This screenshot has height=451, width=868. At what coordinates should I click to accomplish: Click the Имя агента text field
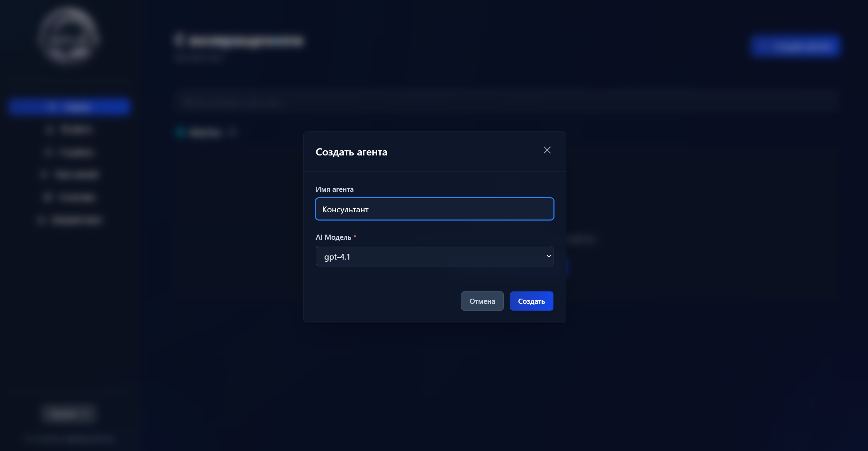434,209
